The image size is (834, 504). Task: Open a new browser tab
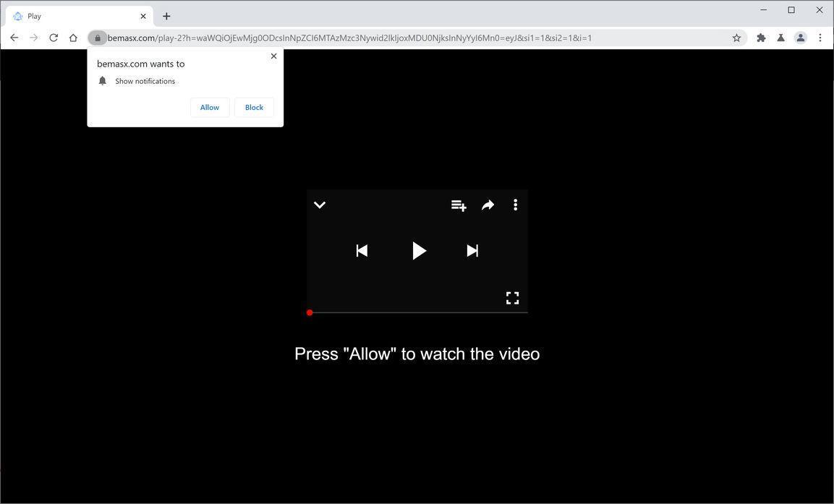(166, 16)
